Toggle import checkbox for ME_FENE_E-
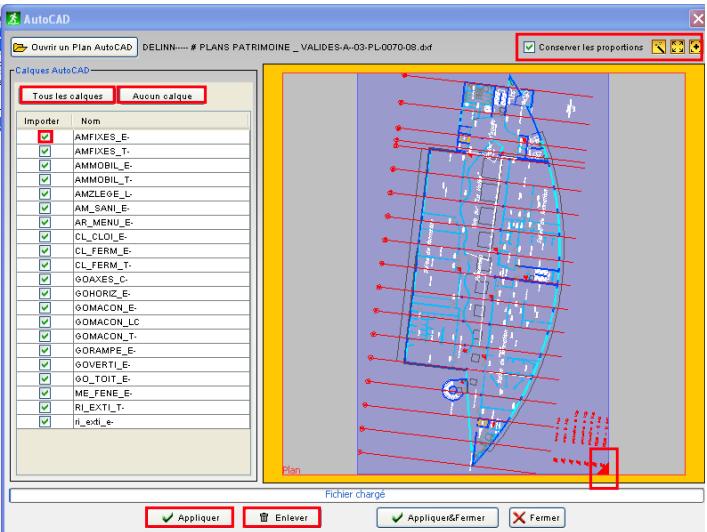 tap(45, 393)
